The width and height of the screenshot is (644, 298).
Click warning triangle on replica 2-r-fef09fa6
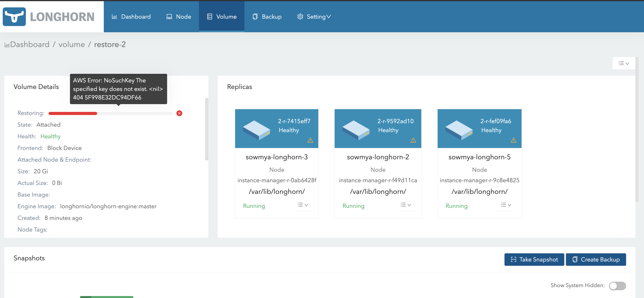[513, 140]
